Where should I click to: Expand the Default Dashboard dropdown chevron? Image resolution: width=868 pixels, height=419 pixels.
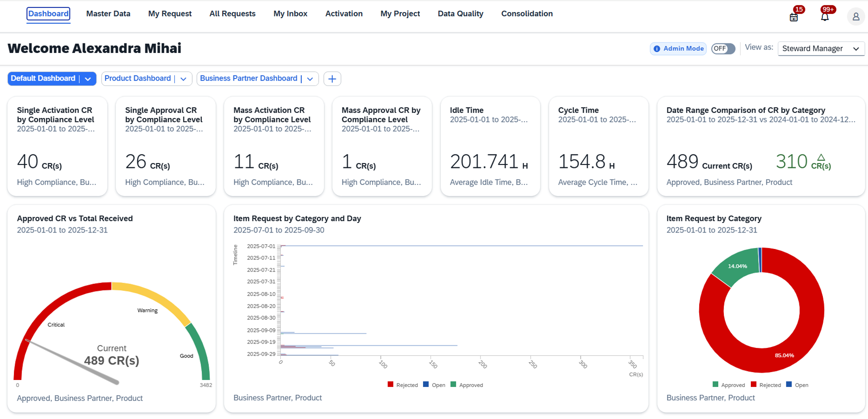point(88,79)
